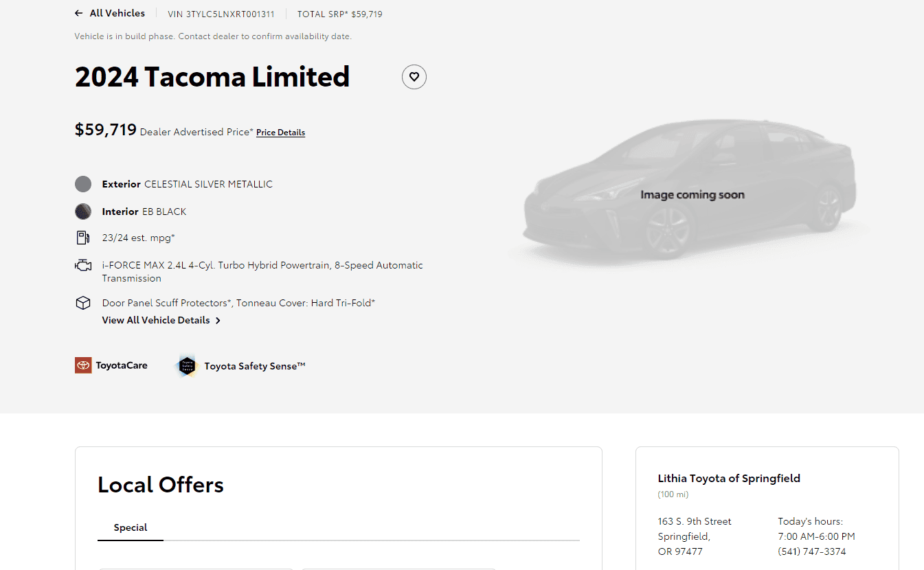Click the fuel pump mpg icon
924x570 pixels.
pyautogui.click(x=82, y=238)
